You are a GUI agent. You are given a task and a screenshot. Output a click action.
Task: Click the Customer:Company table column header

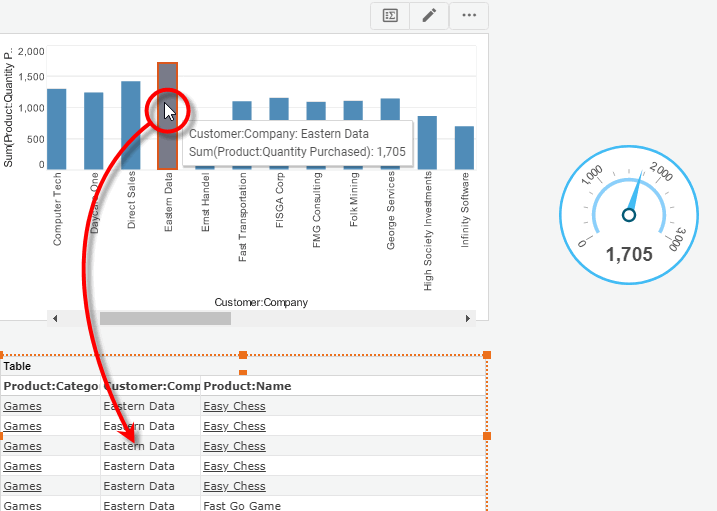151,386
